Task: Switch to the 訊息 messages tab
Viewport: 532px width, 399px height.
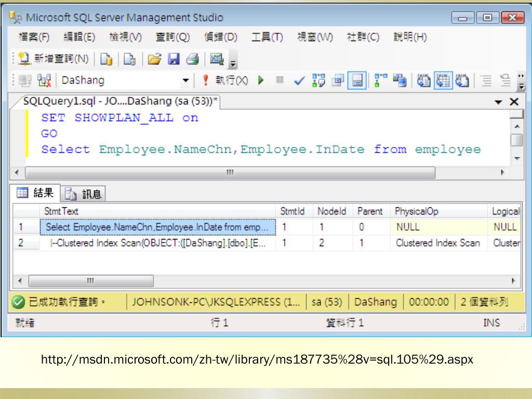Action: pos(83,194)
